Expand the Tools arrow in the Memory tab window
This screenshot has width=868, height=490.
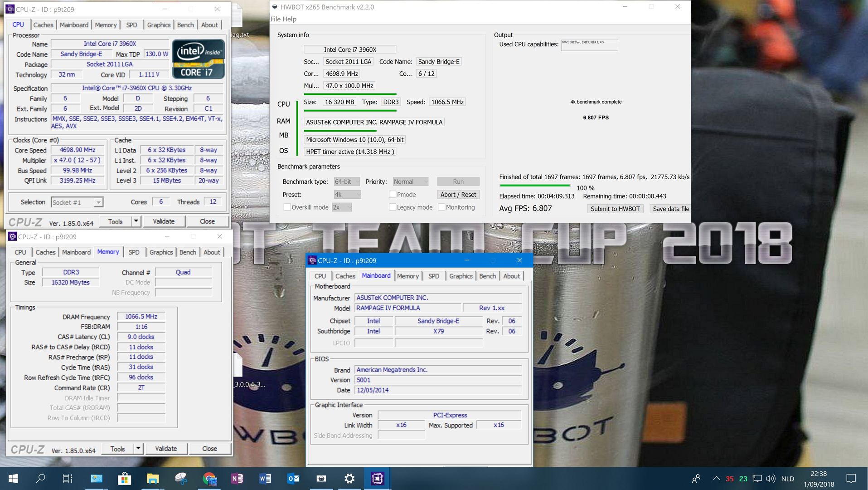click(x=138, y=449)
